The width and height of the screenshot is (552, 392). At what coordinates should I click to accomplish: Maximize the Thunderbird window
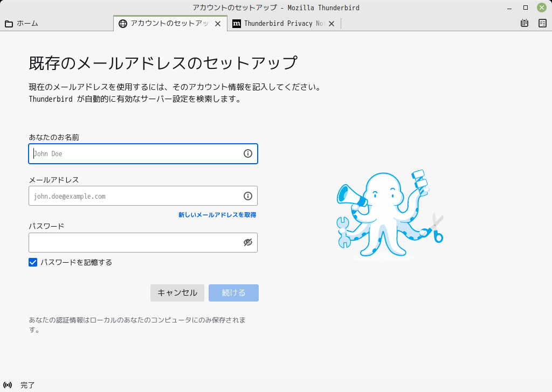[525, 8]
